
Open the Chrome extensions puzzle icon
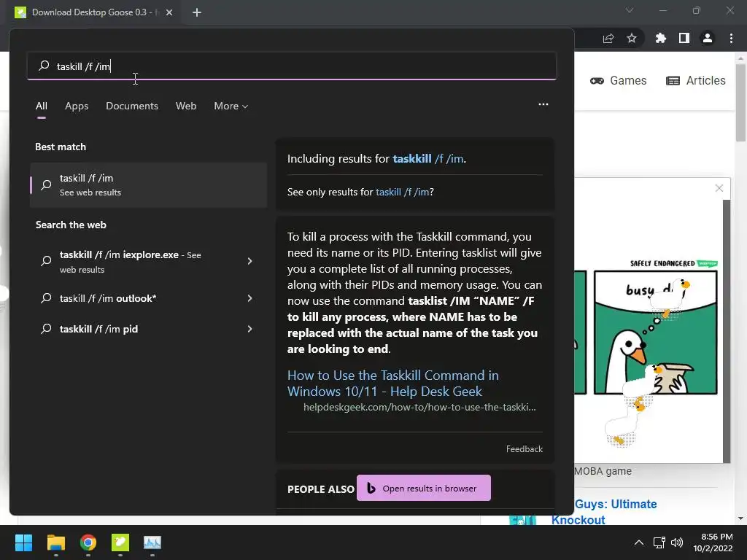coord(661,38)
